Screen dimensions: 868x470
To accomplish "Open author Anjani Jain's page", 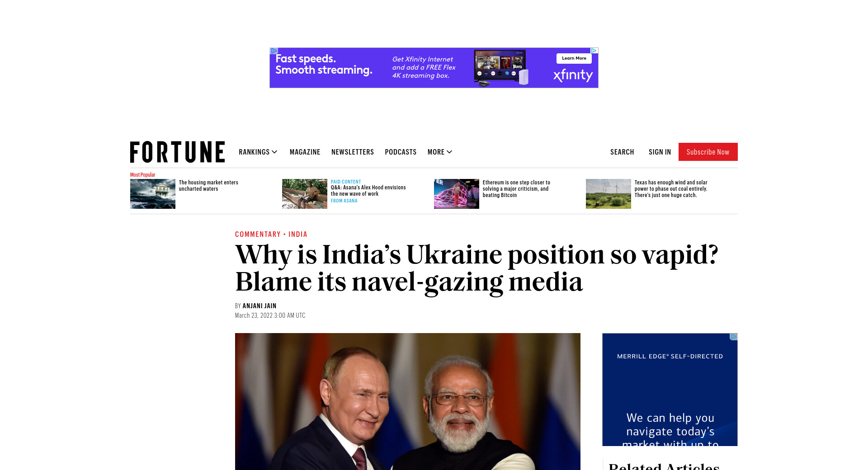I will coord(259,306).
